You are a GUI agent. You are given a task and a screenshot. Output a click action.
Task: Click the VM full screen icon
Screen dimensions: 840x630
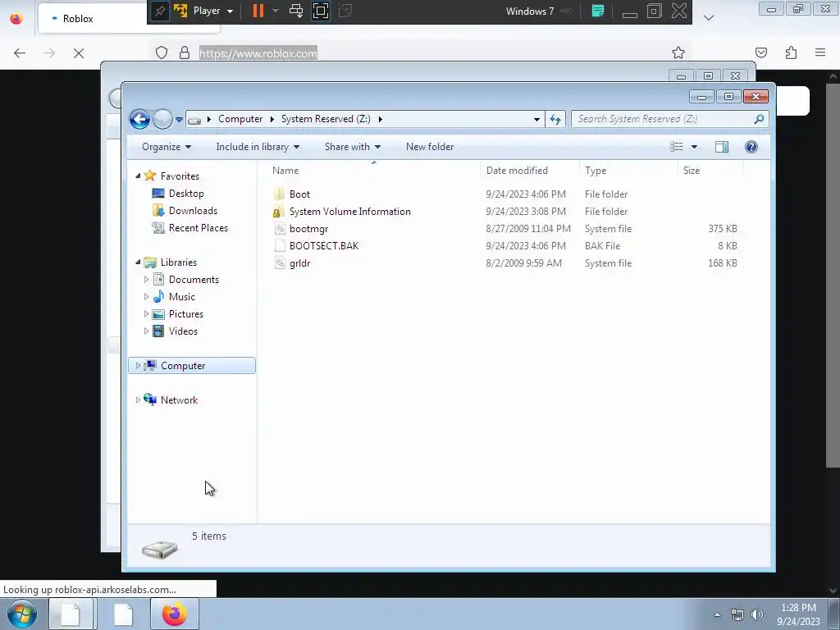click(x=321, y=11)
